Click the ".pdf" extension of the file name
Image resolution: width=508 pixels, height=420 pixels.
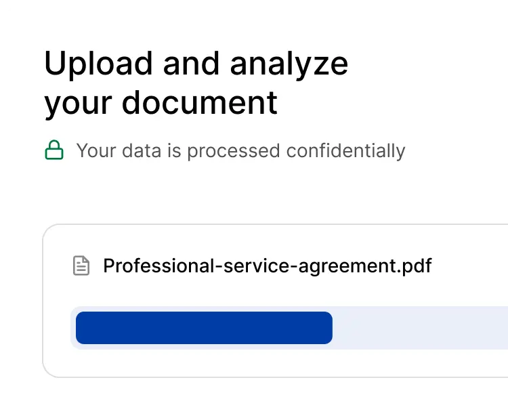(415, 266)
